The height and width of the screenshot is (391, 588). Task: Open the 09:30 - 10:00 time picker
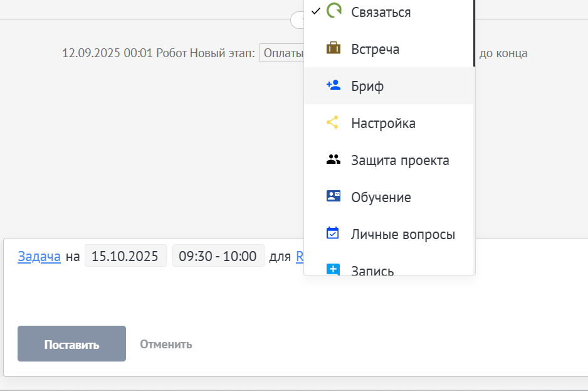(218, 256)
